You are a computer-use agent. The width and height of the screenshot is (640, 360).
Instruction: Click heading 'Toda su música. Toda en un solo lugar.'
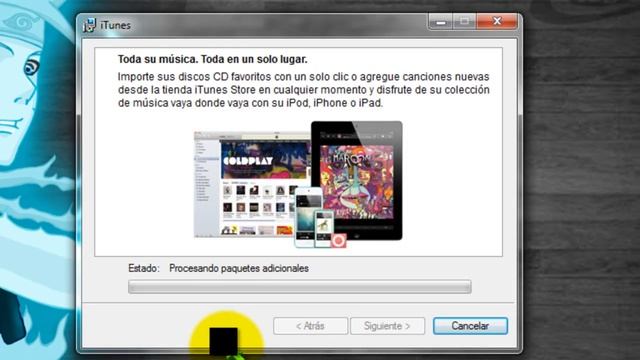213,59
